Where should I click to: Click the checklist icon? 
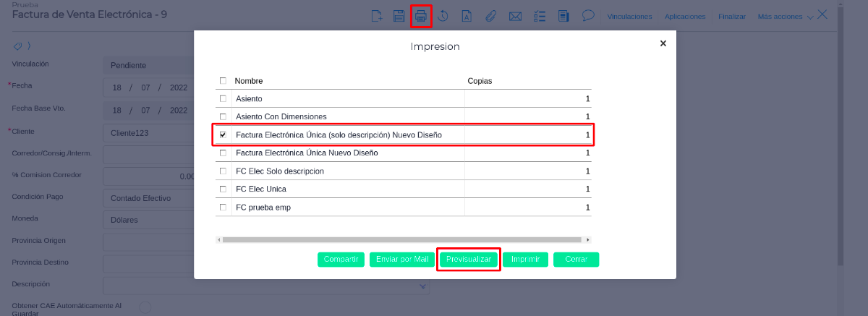coord(540,16)
